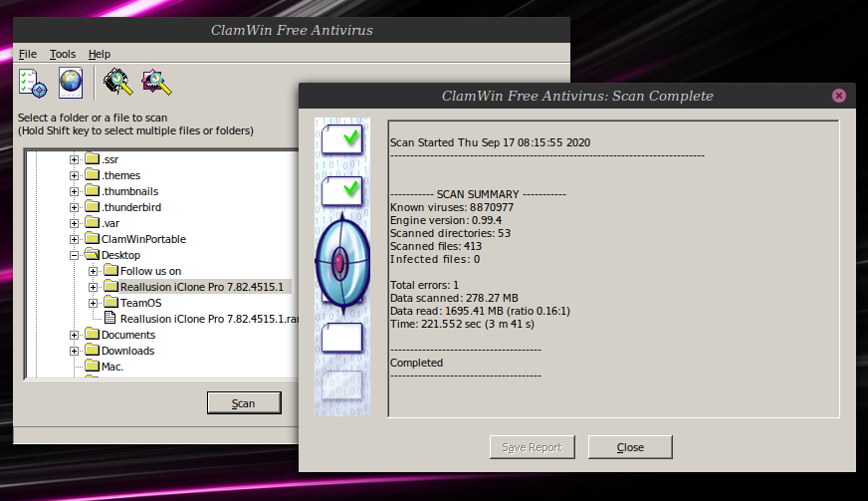Click the Engine version: 0.99.4 line
The height and width of the screenshot is (501, 868).
(x=446, y=220)
